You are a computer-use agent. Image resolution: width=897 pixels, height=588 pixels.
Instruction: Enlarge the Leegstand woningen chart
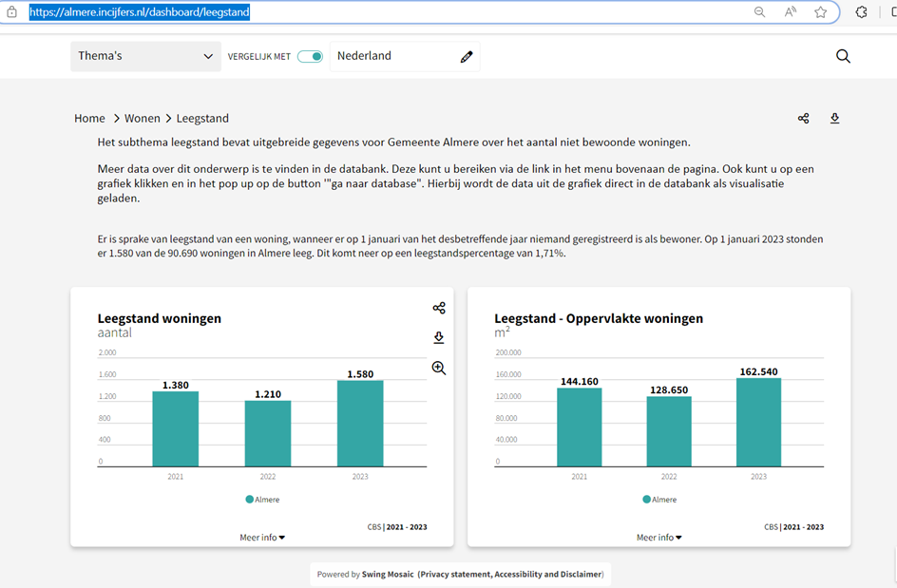pos(439,368)
